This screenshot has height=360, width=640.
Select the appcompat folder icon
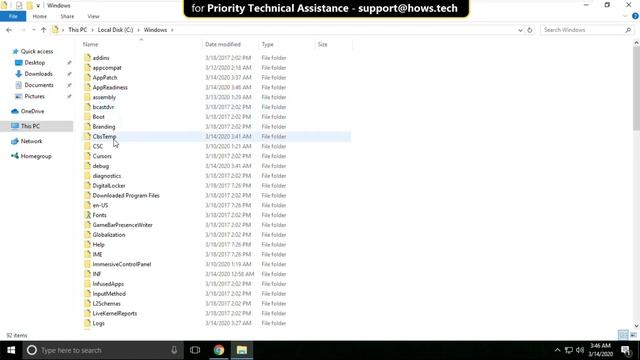[87, 67]
